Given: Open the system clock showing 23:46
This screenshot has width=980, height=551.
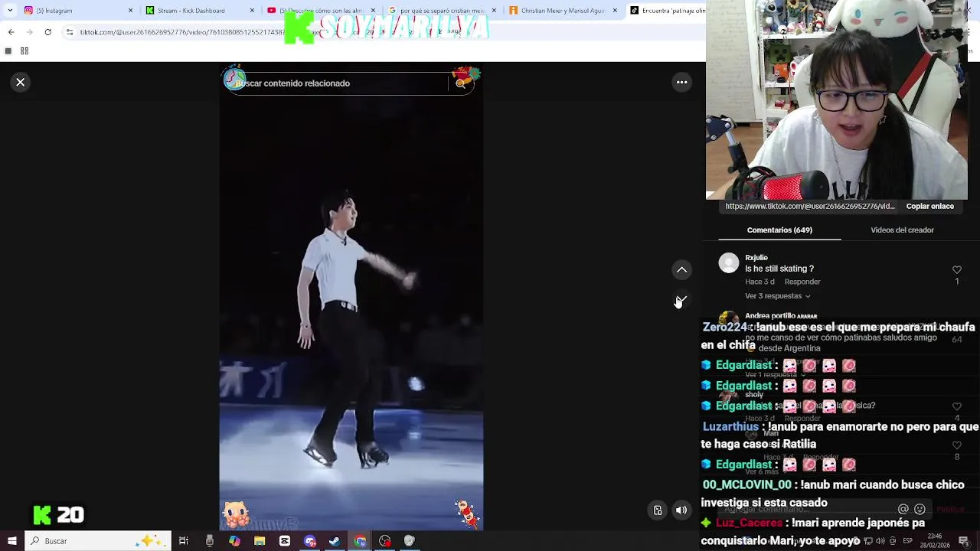Looking at the screenshot, I should point(936,541).
